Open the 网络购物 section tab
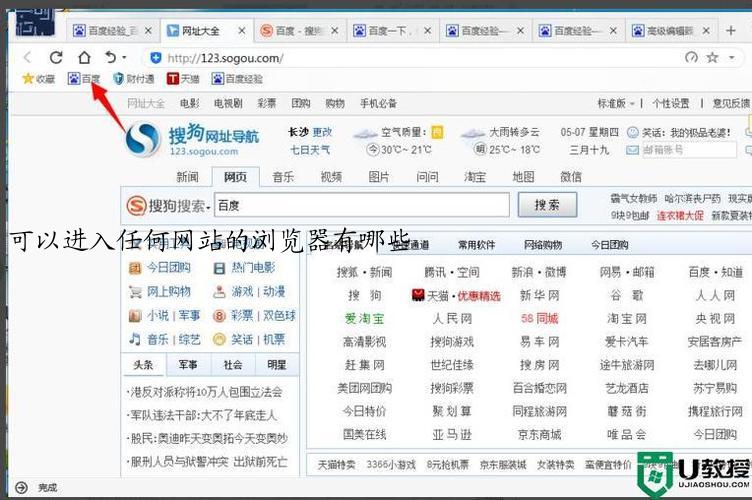 (542, 245)
